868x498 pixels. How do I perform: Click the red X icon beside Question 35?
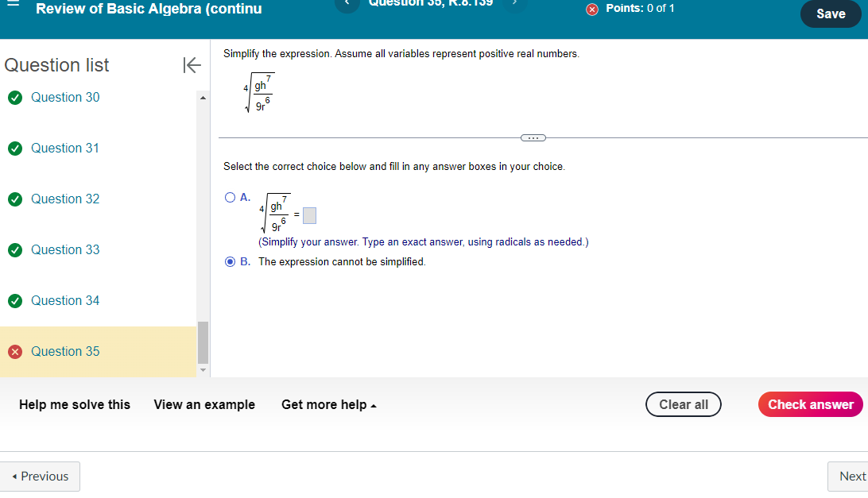click(15, 351)
